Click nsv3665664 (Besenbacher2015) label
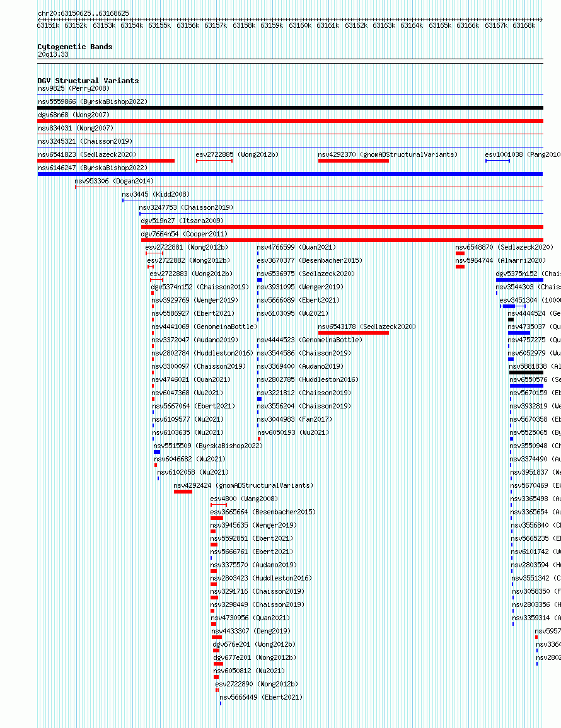The image size is (561, 728). pyautogui.click(x=263, y=512)
